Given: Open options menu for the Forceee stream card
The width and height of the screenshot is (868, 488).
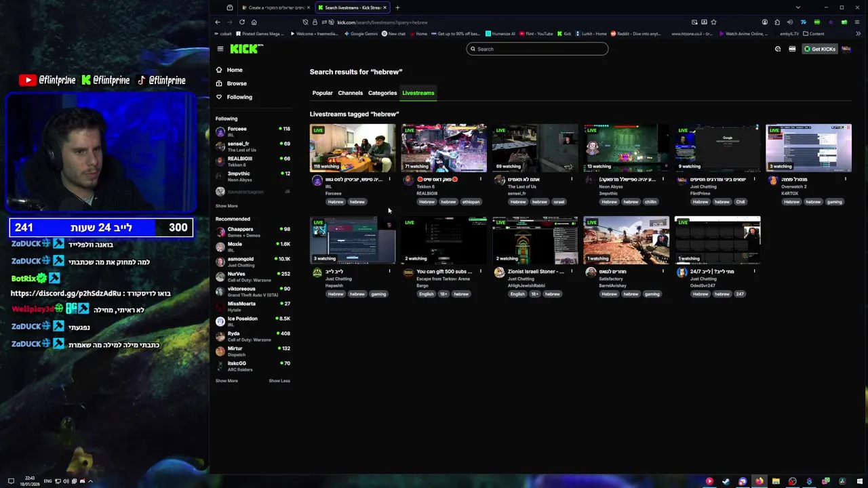Looking at the screenshot, I should pos(389,180).
